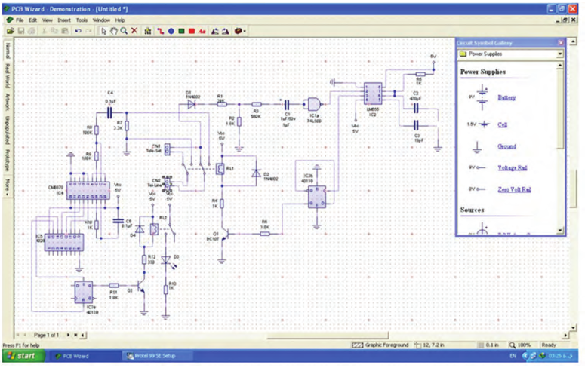
Task: Click the canvas horizontal scrollbar thumb
Action: tap(328, 335)
